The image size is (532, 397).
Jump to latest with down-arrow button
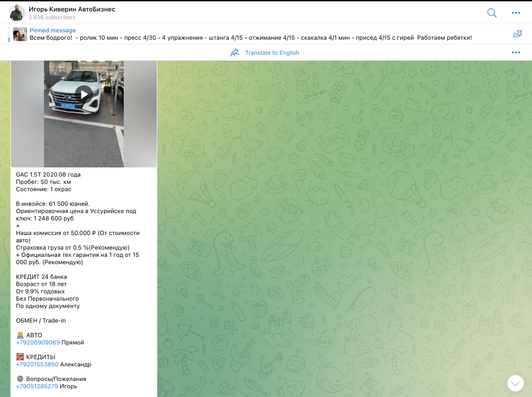tap(515, 383)
